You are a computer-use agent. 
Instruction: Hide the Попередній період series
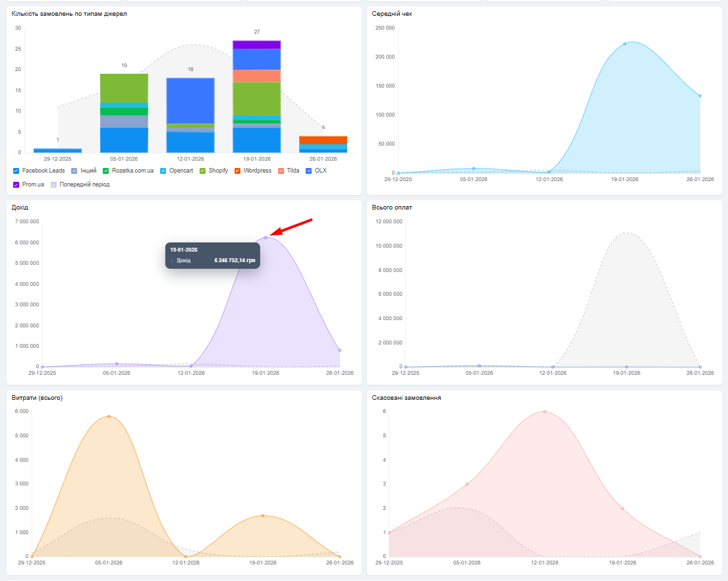point(54,184)
